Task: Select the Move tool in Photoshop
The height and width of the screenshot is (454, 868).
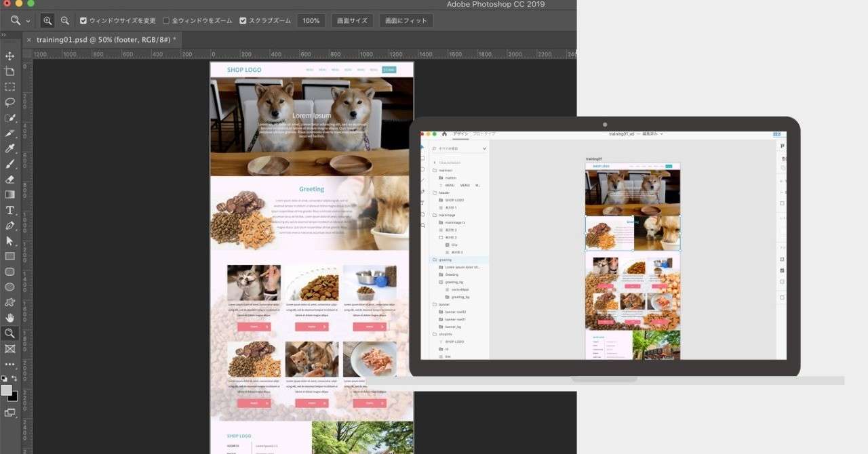Action: (x=9, y=56)
